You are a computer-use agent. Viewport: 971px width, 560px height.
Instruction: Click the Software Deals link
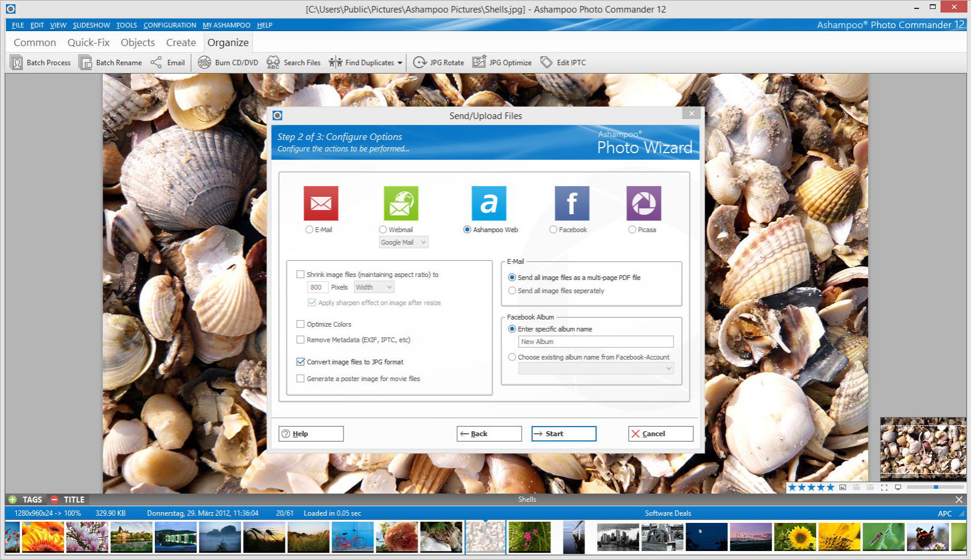pos(668,513)
